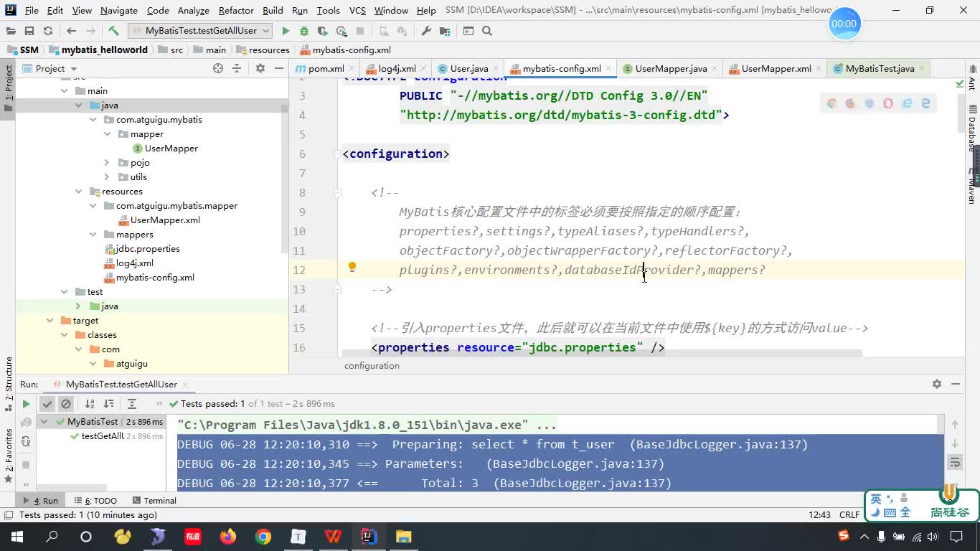Open Firefox from the Windows taskbar
The width and height of the screenshot is (980, 551).
point(228,537)
